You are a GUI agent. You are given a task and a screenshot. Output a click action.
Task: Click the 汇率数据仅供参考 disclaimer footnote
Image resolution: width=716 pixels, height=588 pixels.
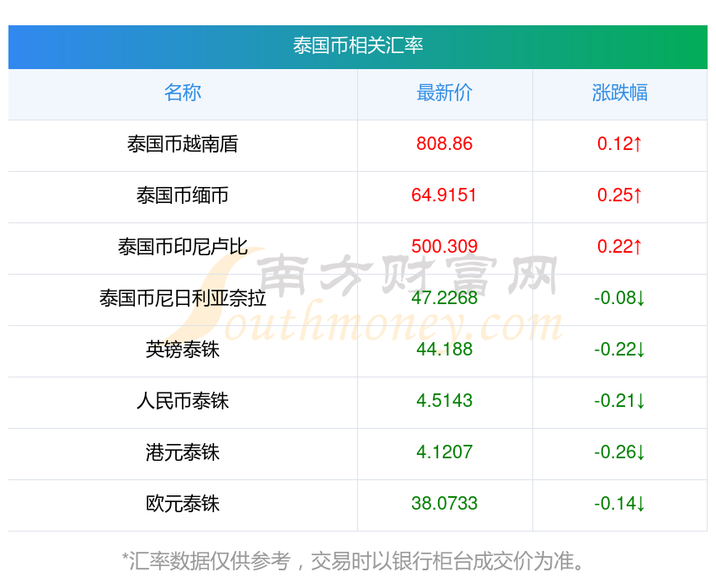point(353,561)
